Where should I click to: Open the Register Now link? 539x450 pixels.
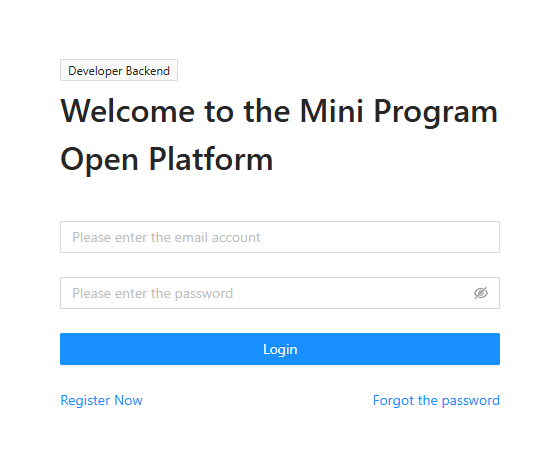click(101, 400)
